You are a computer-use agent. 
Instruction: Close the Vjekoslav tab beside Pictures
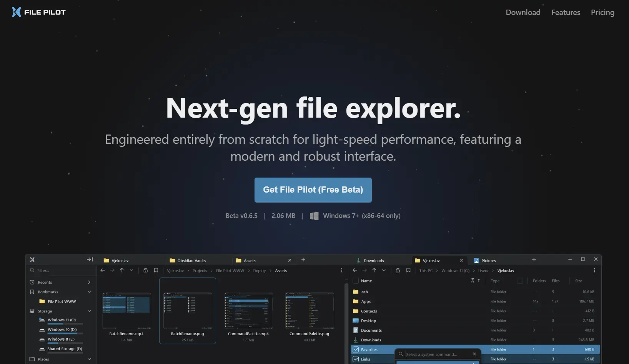click(x=461, y=260)
